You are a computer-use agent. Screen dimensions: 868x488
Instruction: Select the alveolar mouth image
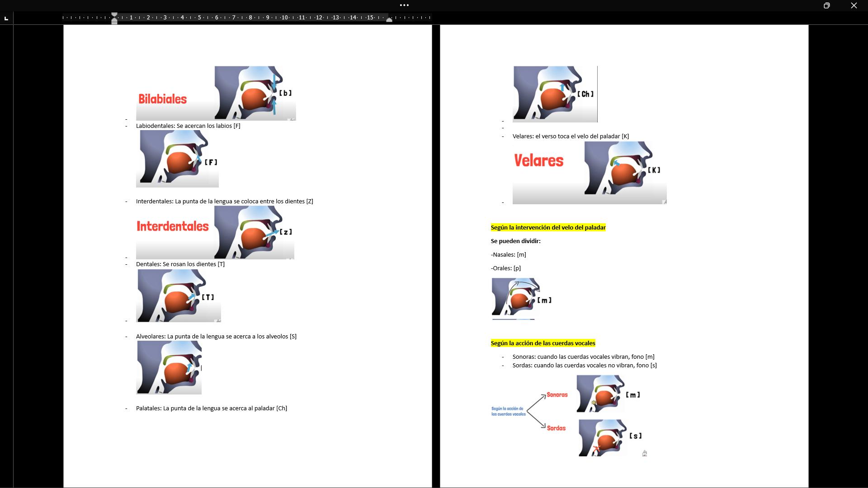click(x=169, y=367)
